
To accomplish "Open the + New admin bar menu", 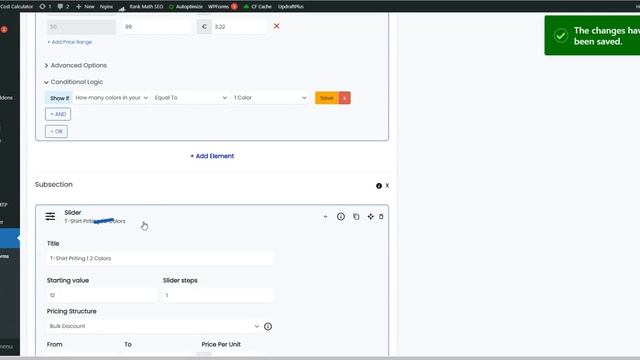I will [x=85, y=7].
